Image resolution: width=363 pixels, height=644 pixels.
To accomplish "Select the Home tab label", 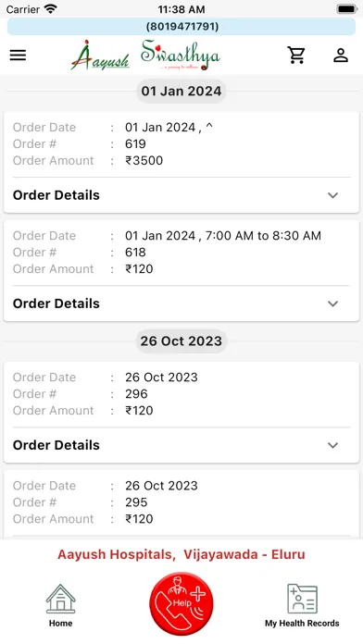I will [x=61, y=623].
